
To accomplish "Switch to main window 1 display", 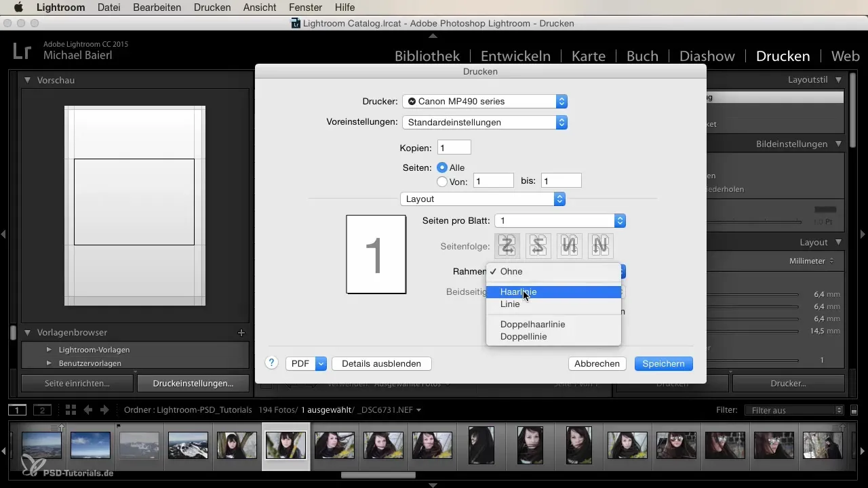I will (18, 409).
